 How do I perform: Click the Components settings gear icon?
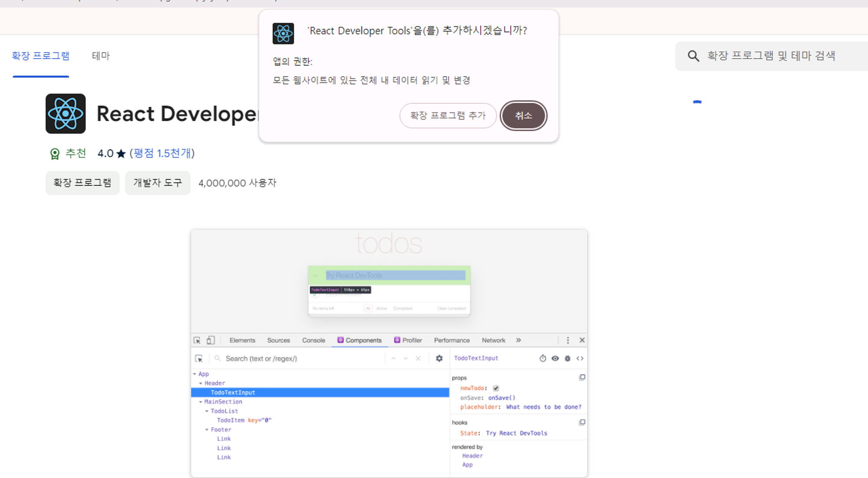coord(439,358)
